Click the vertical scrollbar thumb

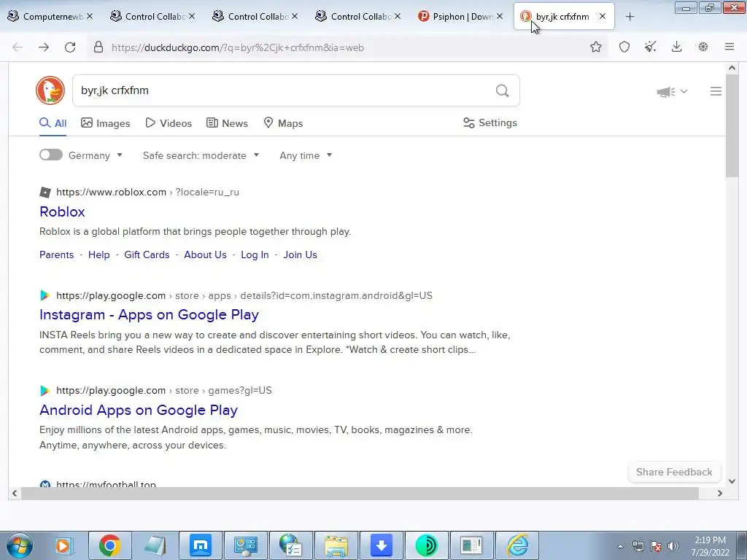732,125
